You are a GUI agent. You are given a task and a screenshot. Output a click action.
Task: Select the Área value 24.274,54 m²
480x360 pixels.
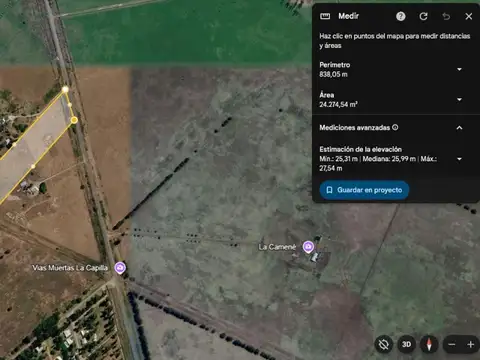tap(338, 104)
